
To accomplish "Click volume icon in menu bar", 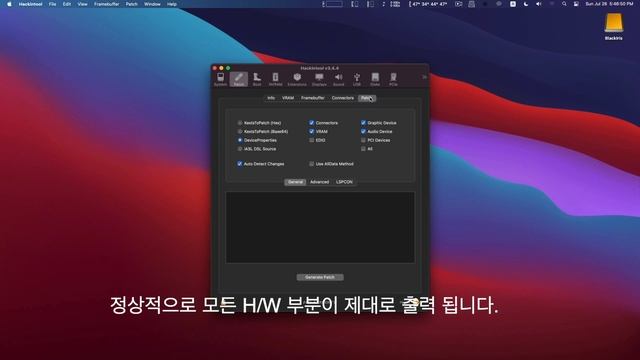I will [x=538, y=4].
